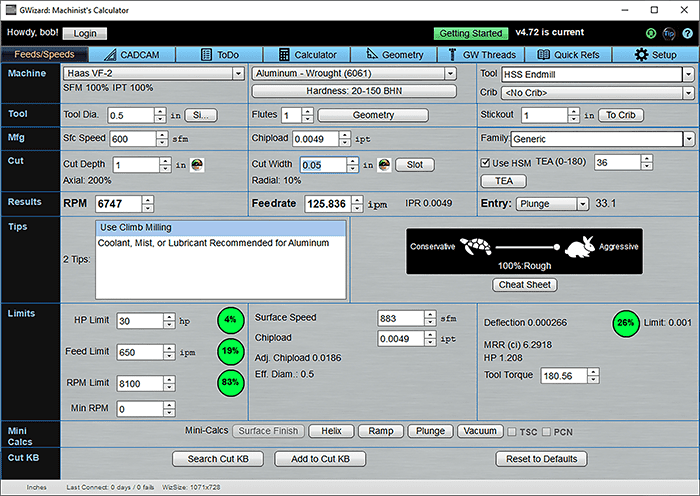Expand the Machine dropdown Haas VF-2
The width and height of the screenshot is (700, 496).
[238, 73]
